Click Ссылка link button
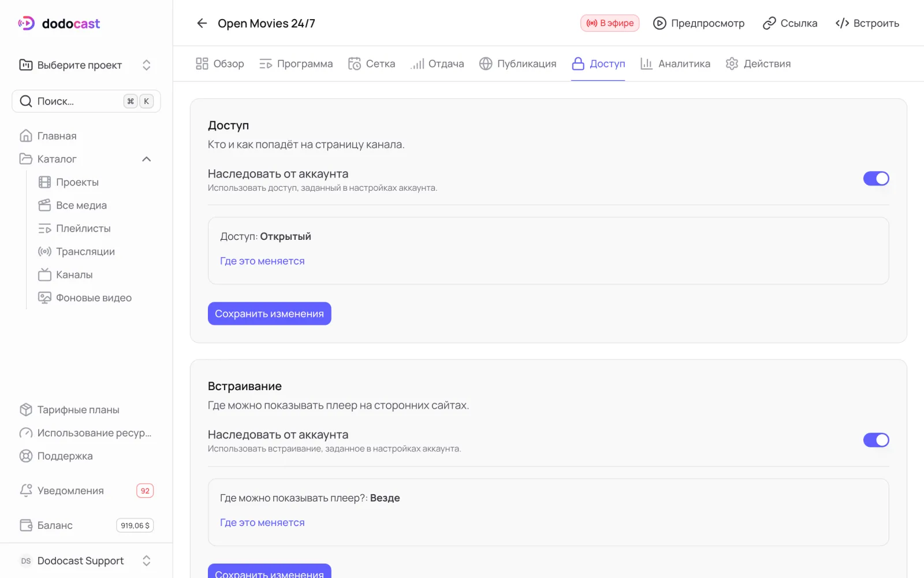Screen dimensions: 924x578 (x=790, y=23)
